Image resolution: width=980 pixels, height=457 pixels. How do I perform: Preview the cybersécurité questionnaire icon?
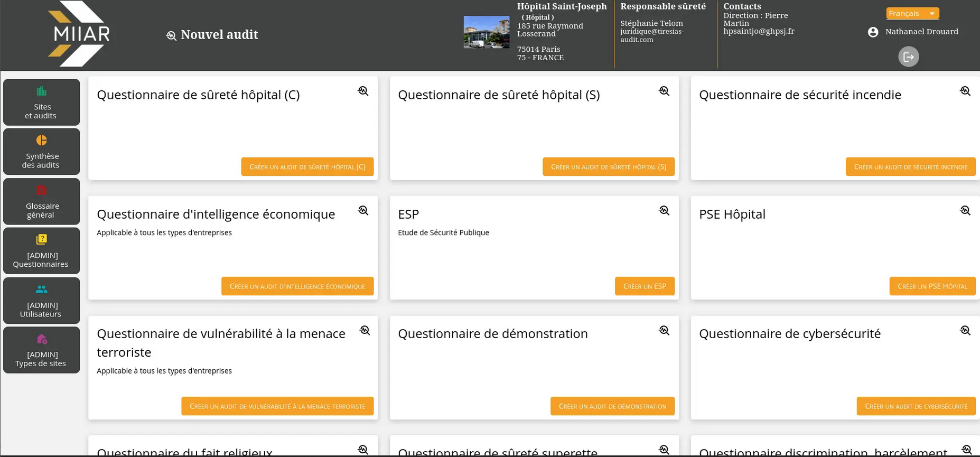[965, 330]
